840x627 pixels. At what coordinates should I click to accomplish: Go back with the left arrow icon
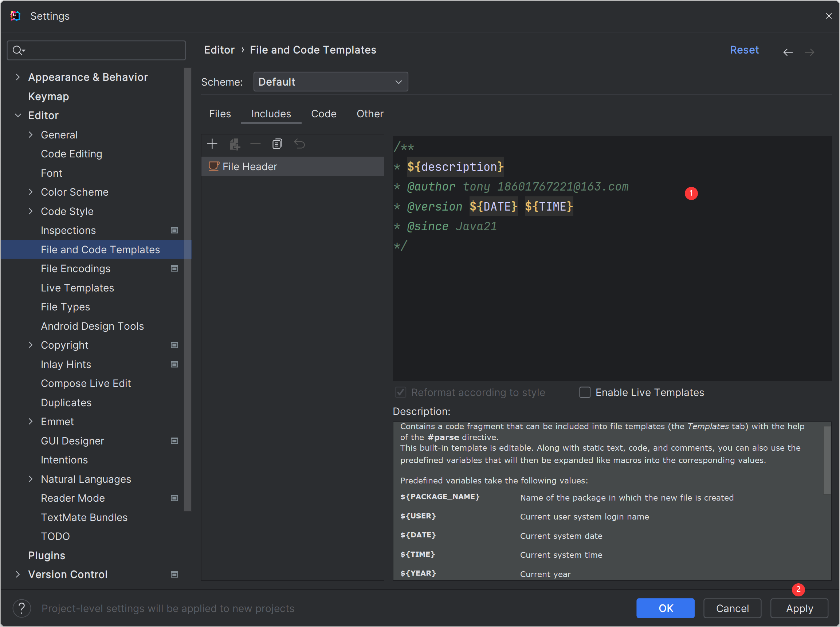click(788, 52)
